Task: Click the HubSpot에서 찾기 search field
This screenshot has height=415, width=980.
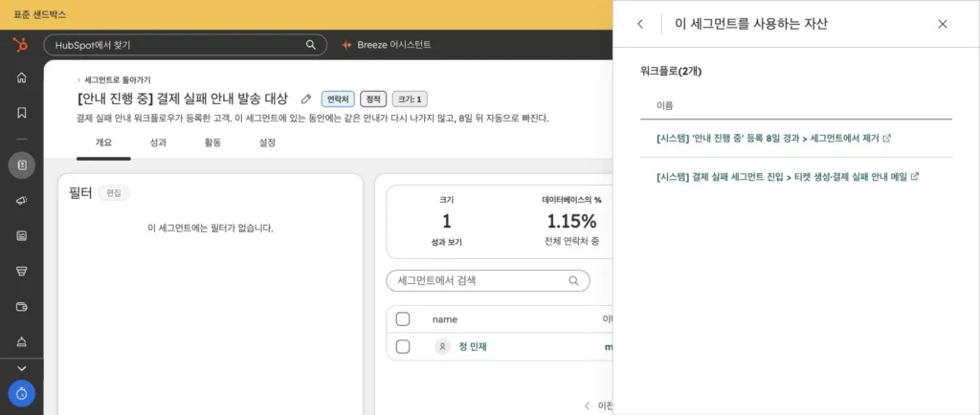Action: coord(185,45)
